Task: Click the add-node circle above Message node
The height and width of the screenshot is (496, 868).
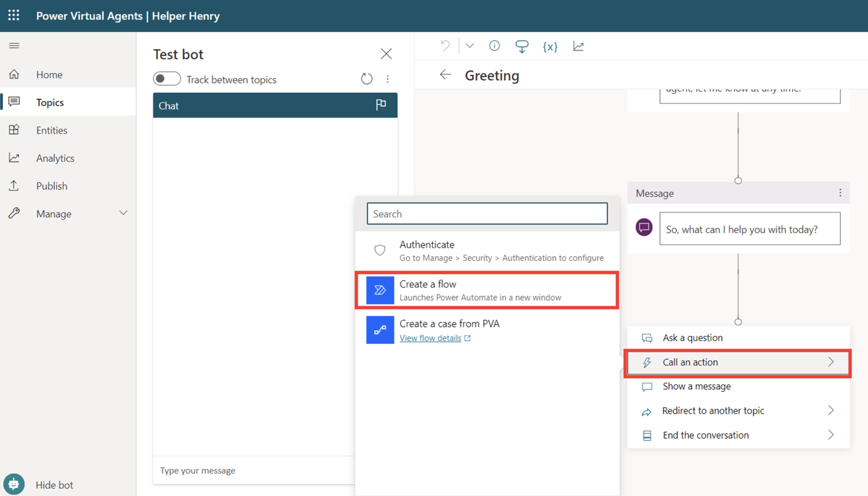Action: coord(738,181)
